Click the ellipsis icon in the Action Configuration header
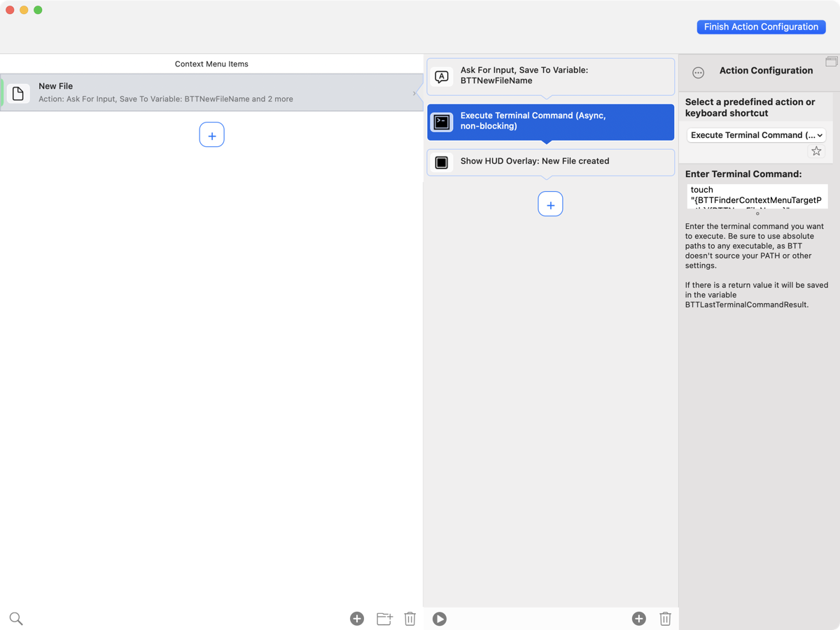The width and height of the screenshot is (840, 630). [x=698, y=72]
